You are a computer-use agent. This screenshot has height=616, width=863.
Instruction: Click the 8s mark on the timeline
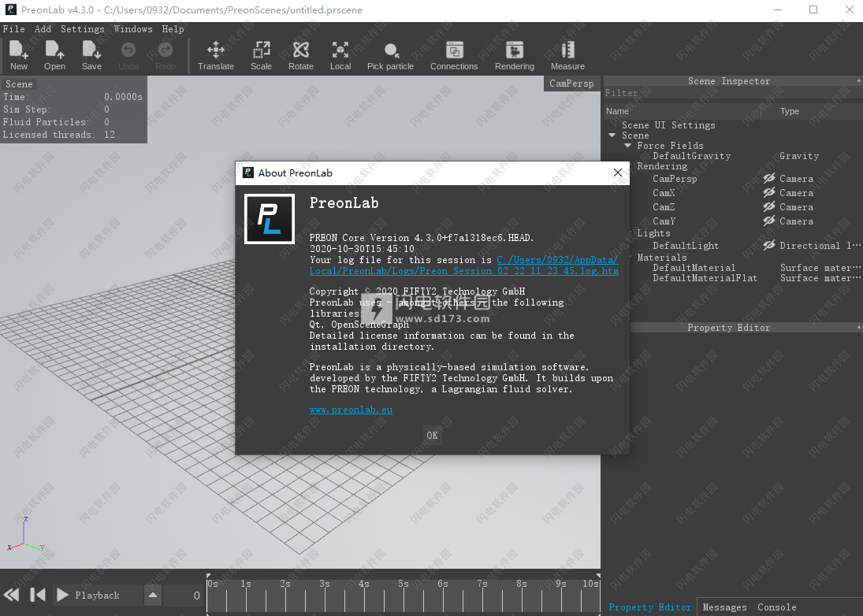(x=521, y=584)
